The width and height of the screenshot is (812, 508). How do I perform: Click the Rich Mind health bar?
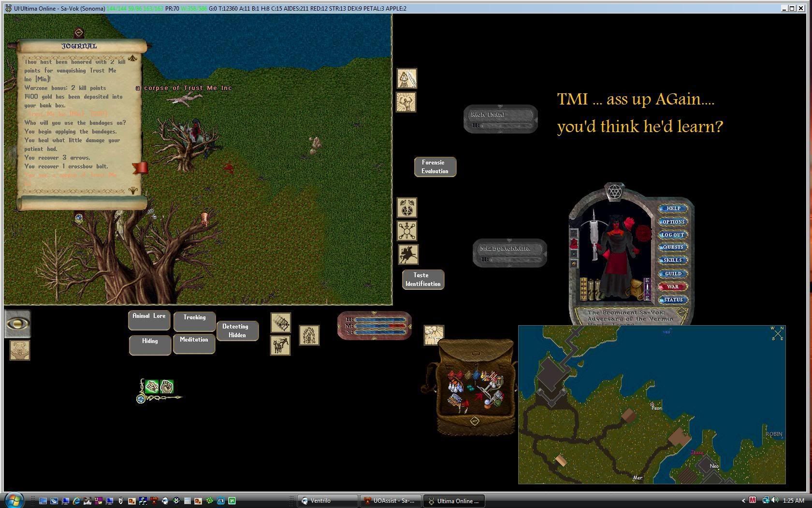click(501, 119)
